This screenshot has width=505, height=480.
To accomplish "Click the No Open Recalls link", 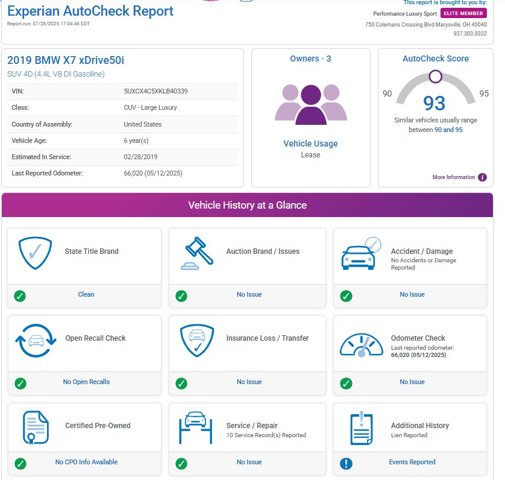I will coord(86,382).
